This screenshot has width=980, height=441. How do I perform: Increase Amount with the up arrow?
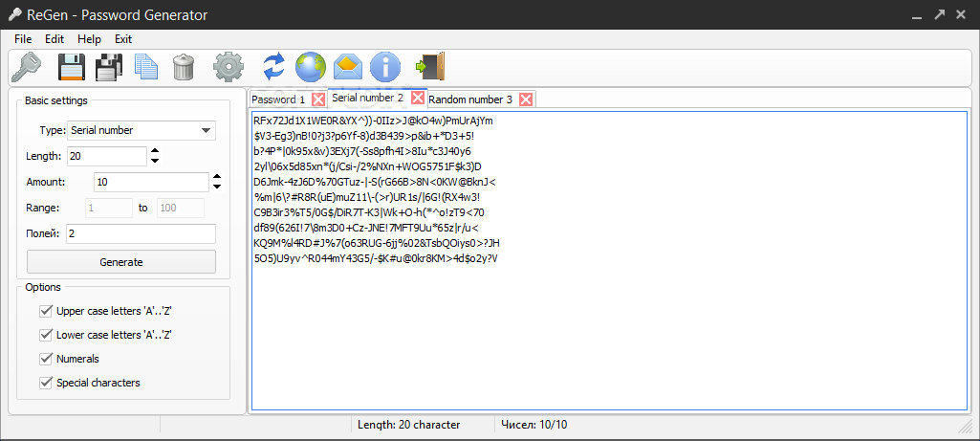(x=217, y=177)
